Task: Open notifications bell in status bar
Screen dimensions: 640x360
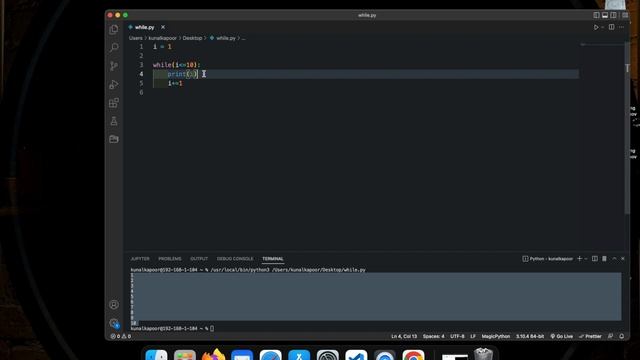Action: coord(622,336)
